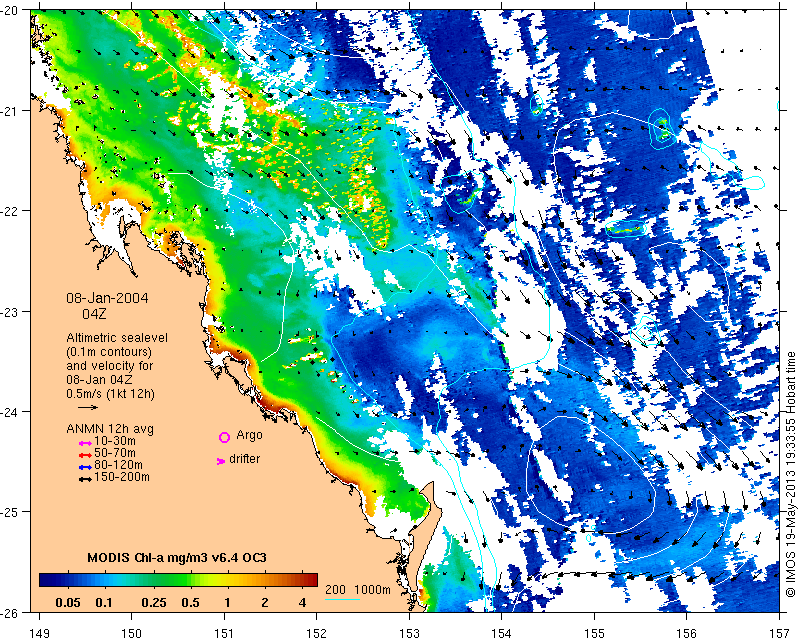Click the latitude label -26
This screenshot has height=640, width=800.
pyautogui.click(x=11, y=612)
